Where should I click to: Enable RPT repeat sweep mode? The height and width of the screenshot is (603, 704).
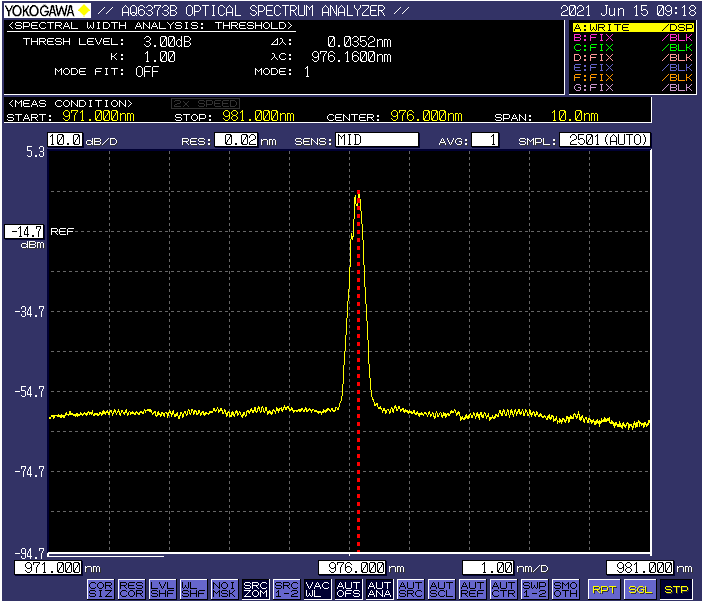tap(603, 589)
